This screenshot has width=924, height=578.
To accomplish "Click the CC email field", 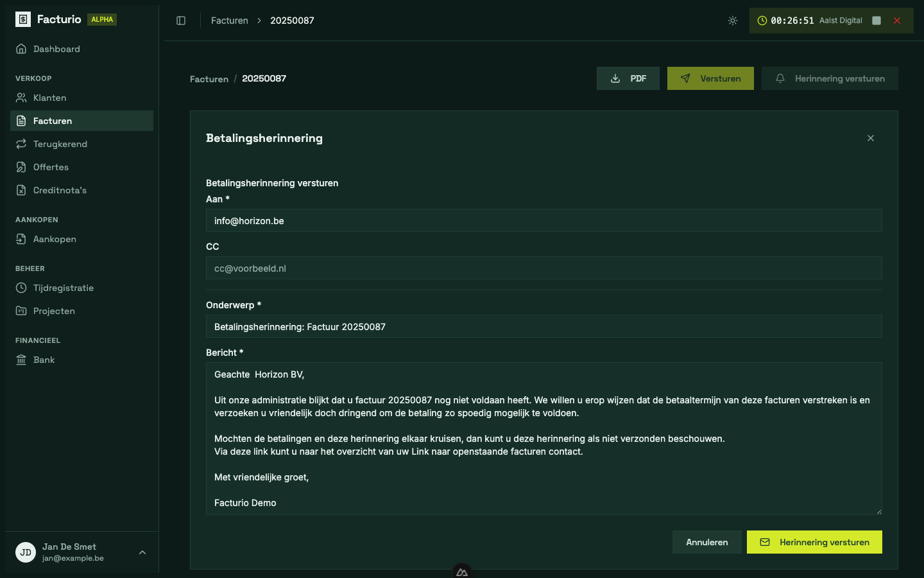I will click(x=544, y=268).
